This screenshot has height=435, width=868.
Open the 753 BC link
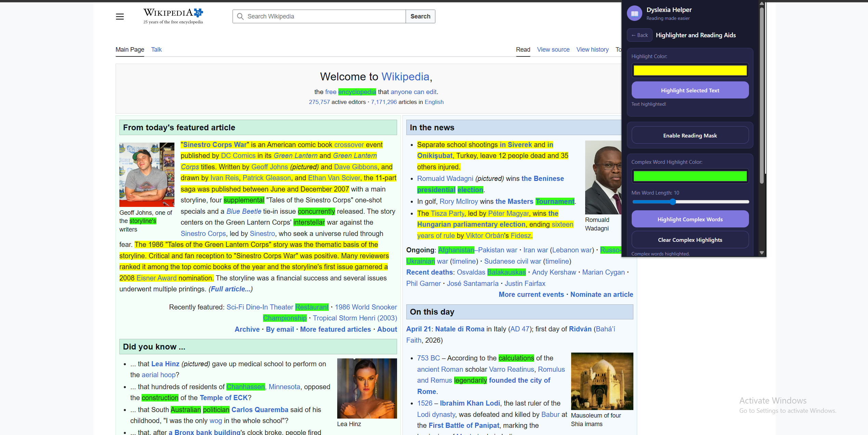point(429,358)
